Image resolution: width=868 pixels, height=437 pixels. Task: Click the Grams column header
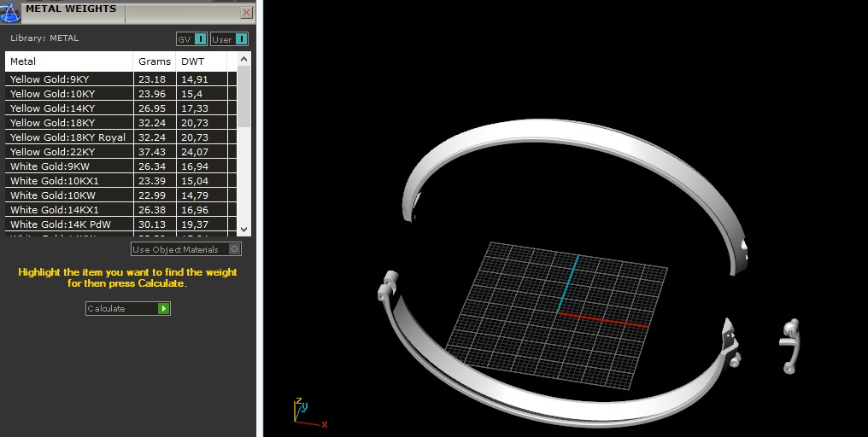point(155,61)
